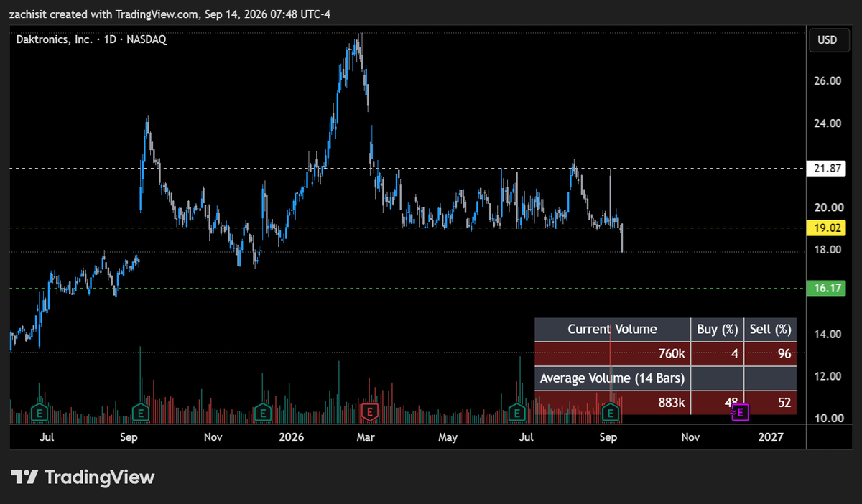
Task: Click the 52 average sell percent cell
Action: coord(770,403)
